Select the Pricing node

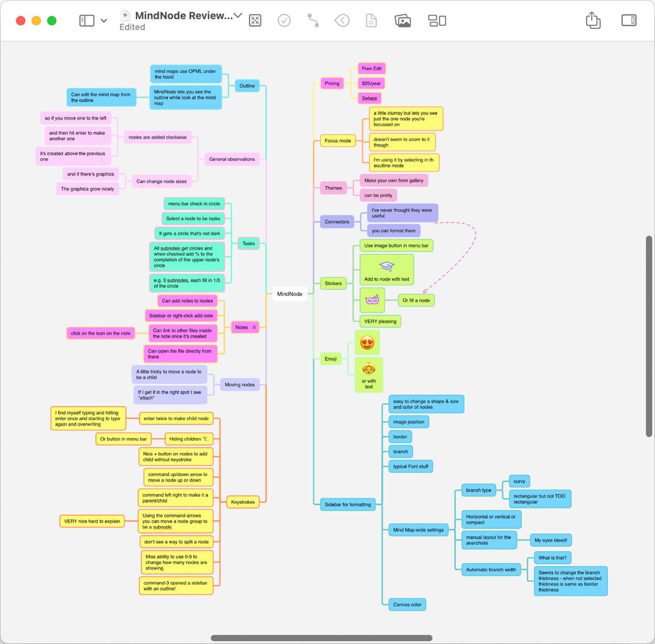(332, 84)
